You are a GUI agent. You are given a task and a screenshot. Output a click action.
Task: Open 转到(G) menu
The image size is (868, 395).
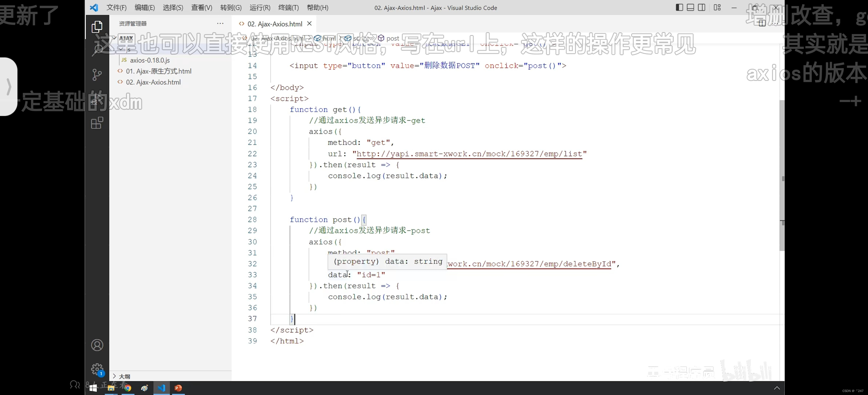[231, 7]
